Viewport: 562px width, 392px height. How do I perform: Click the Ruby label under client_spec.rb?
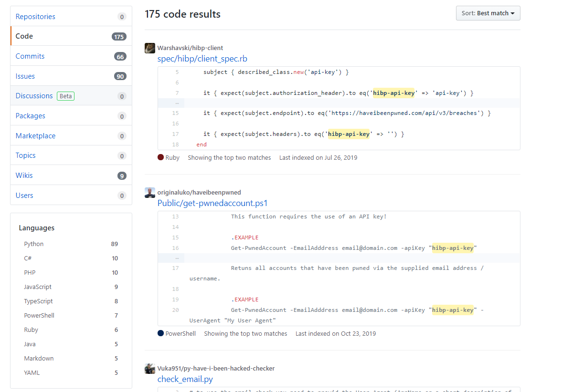pos(172,158)
